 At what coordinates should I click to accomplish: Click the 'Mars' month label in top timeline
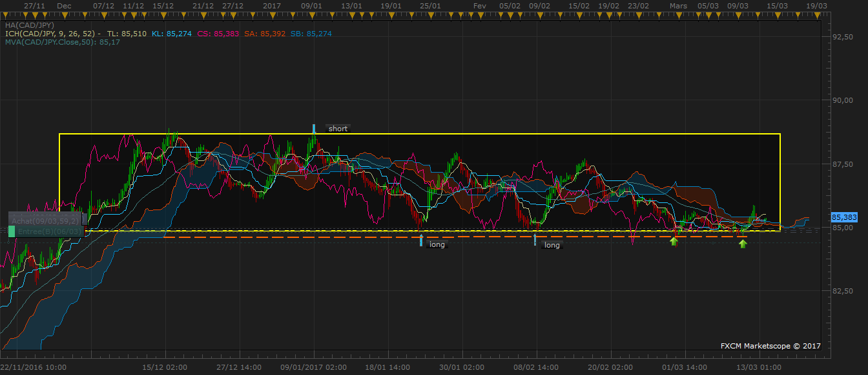[x=678, y=5]
